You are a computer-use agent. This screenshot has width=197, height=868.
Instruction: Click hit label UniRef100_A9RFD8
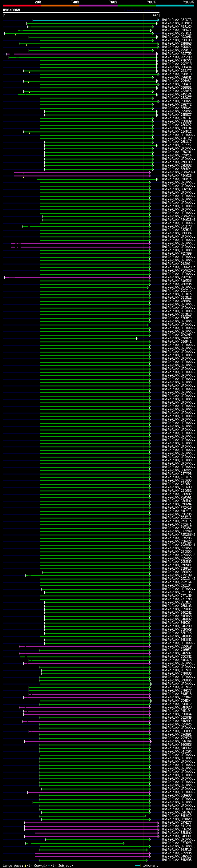(177, 40)
